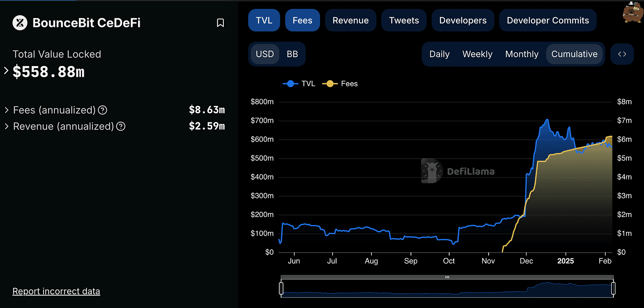Click the Dec x-axis label
This screenshot has height=308, width=644.
pyautogui.click(x=526, y=261)
